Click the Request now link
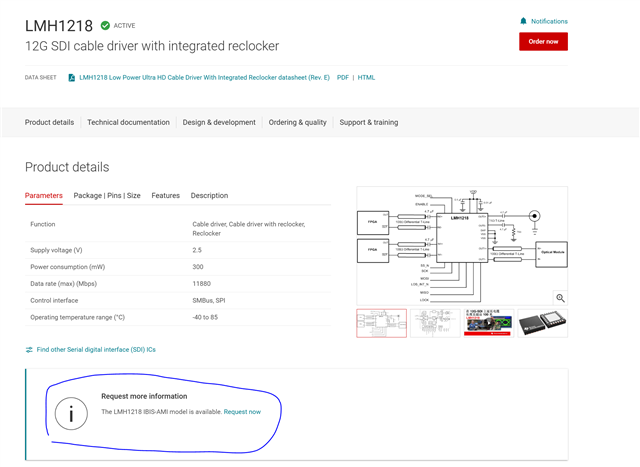This screenshot has height=467, width=640. (242, 412)
